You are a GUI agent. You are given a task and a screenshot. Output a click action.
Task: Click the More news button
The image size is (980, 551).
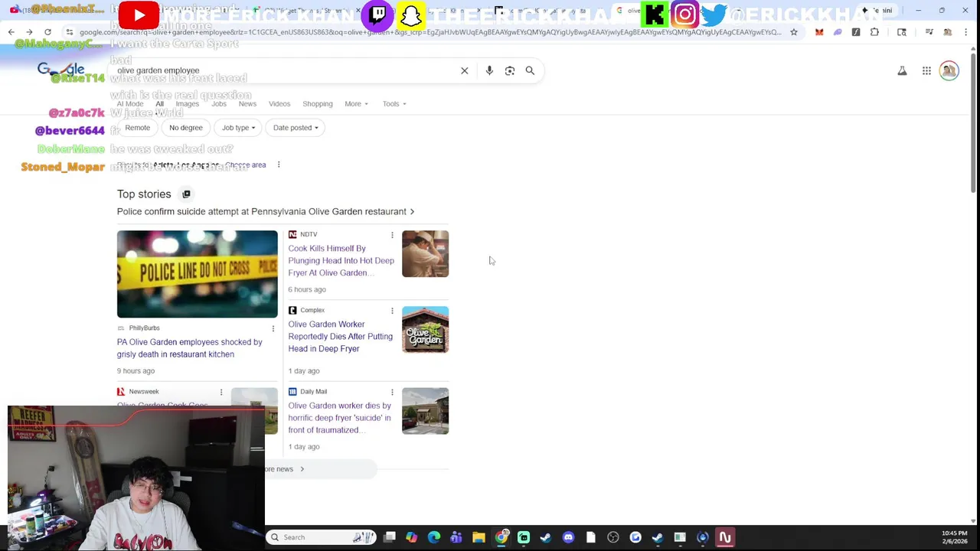pyautogui.click(x=321, y=469)
